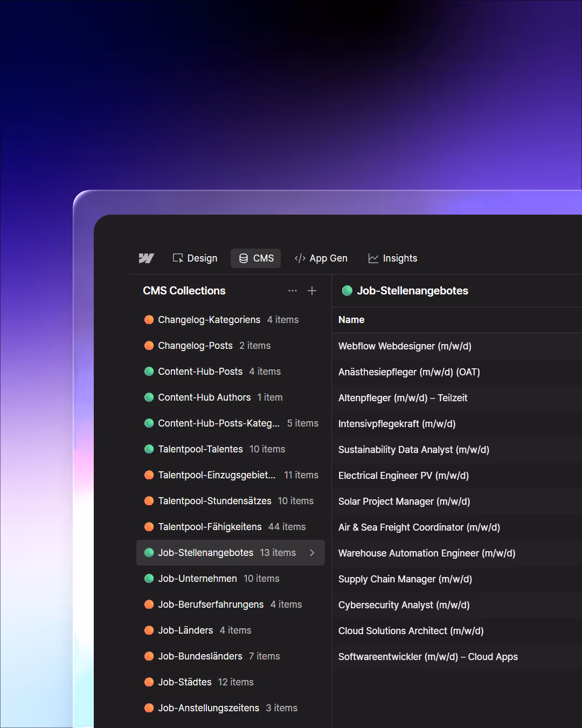
Task: Open the CMS tab
Action: (x=256, y=258)
